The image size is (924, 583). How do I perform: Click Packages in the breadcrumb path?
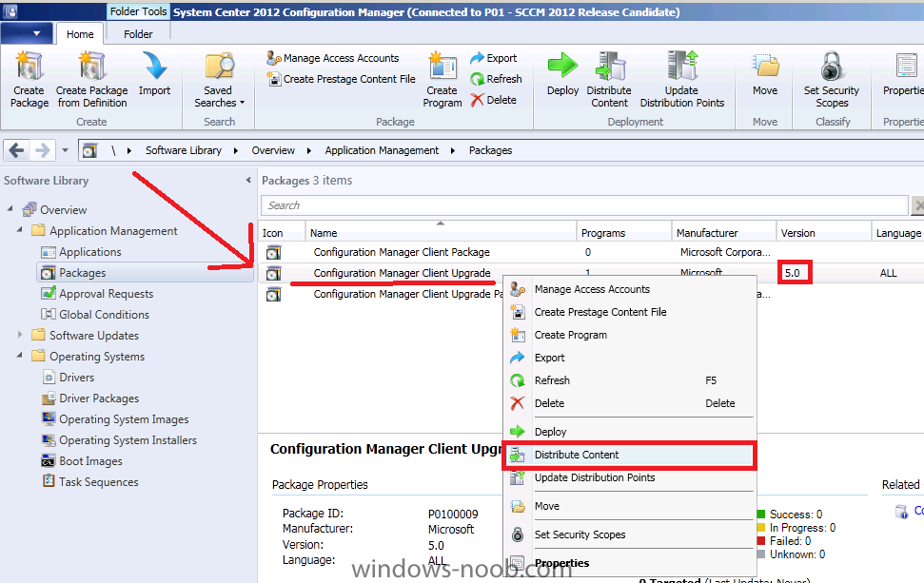tap(490, 150)
